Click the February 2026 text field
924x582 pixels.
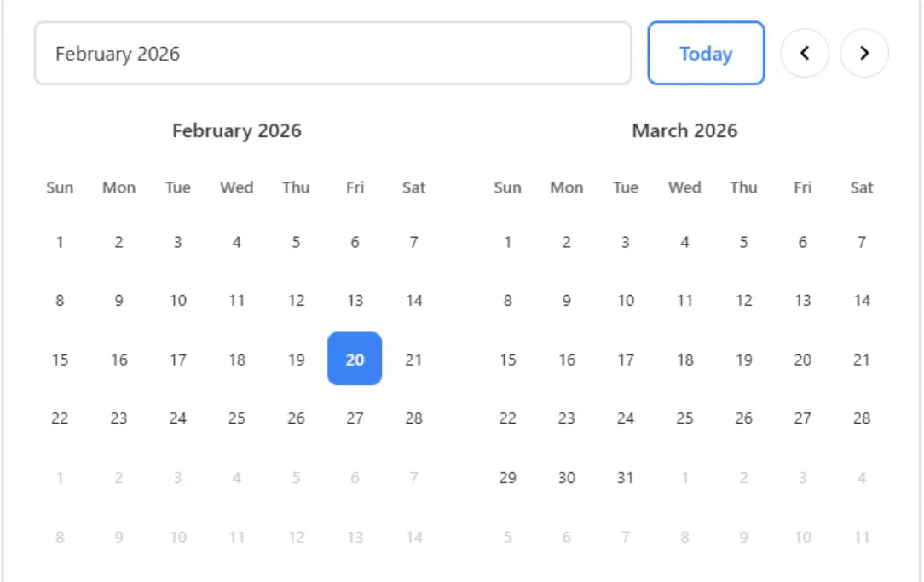click(332, 53)
